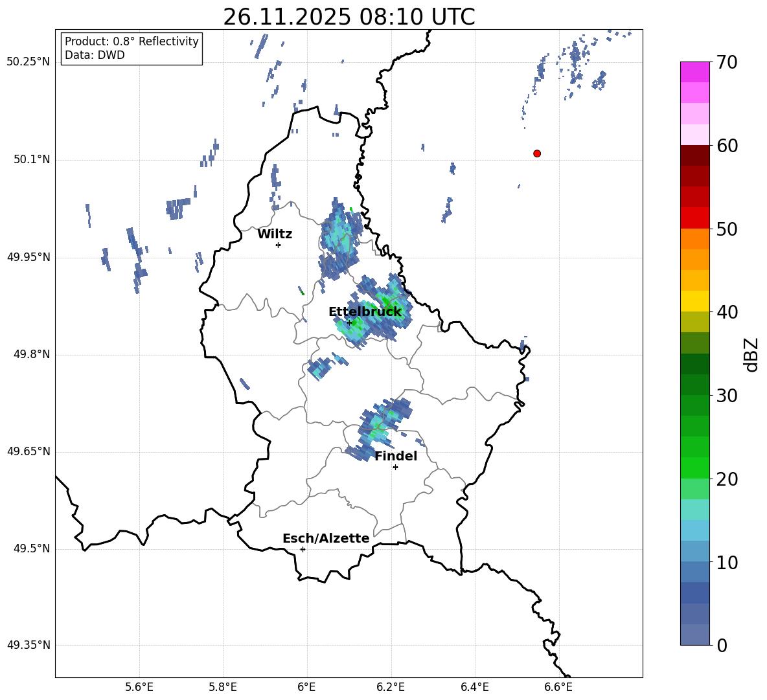Click the red radar site dot
The height and width of the screenshot is (700, 767).
pos(536,153)
